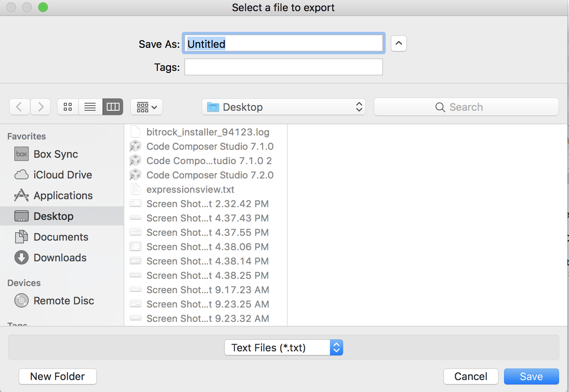Screen dimensions: 569x392
Task: Click the New Folder button
Action: click(58, 376)
